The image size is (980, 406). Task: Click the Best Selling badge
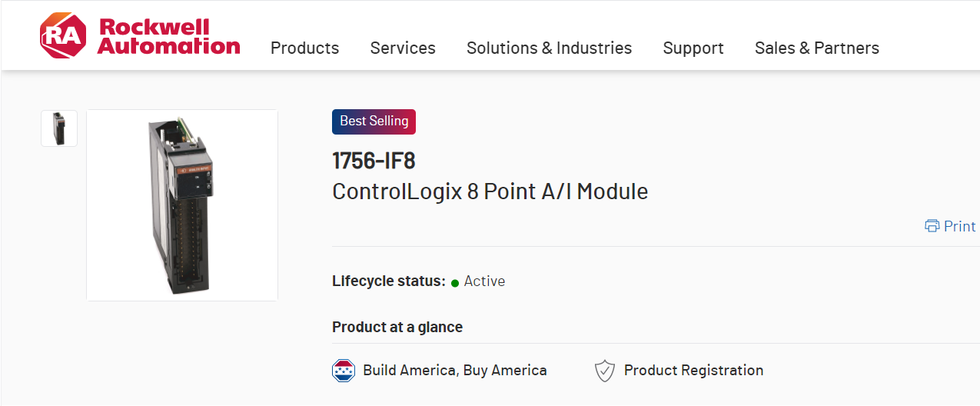pyautogui.click(x=374, y=121)
